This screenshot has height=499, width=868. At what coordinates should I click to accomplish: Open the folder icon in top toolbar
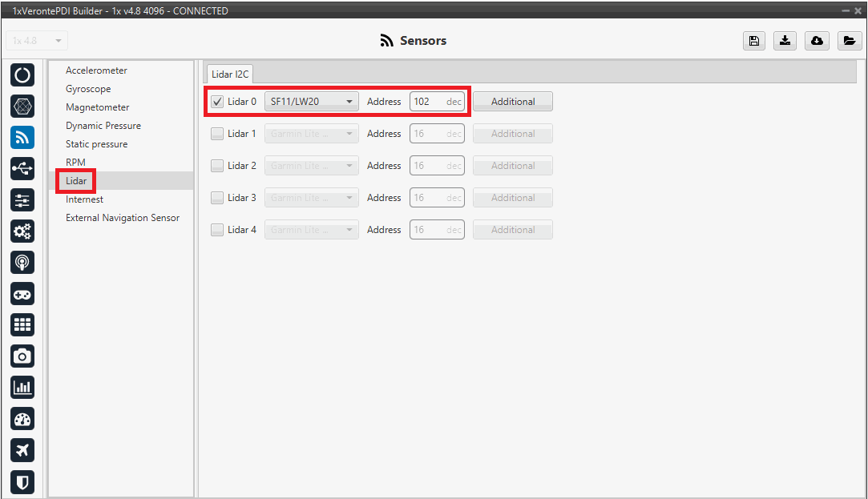pyautogui.click(x=849, y=41)
